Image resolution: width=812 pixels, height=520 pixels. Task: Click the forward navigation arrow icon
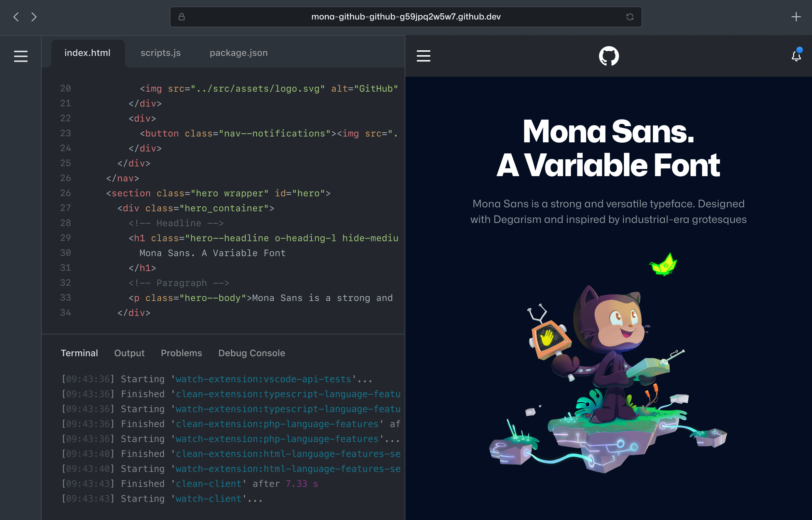34,16
